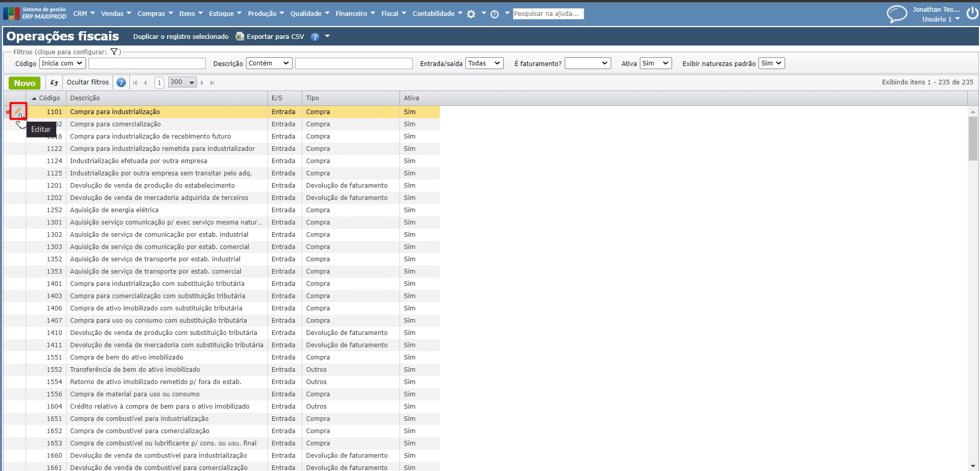Open the Qualidade menu
980x471 pixels.
[310, 13]
